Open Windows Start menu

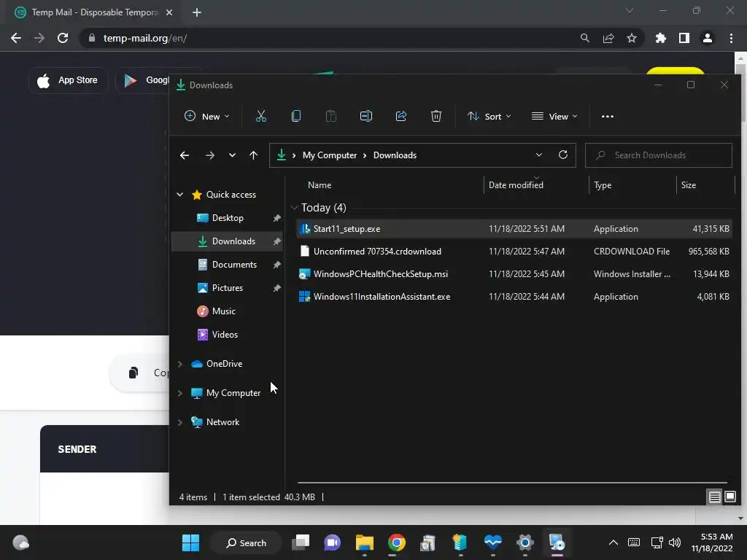(190, 542)
